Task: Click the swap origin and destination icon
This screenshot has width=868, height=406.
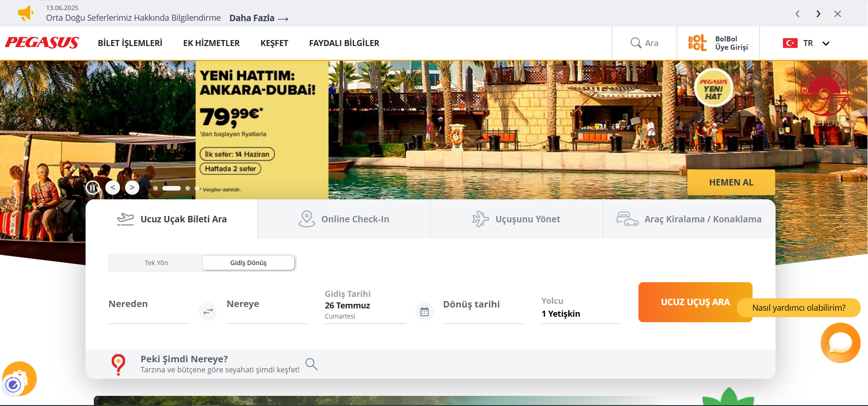Action: [x=208, y=312]
